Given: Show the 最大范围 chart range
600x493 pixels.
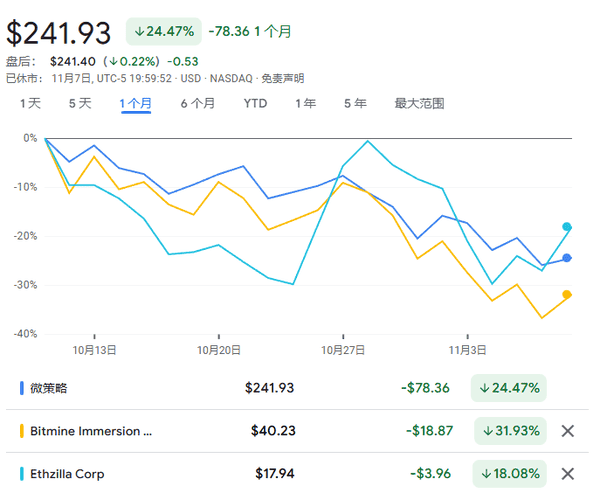Looking at the screenshot, I should pos(419,103).
